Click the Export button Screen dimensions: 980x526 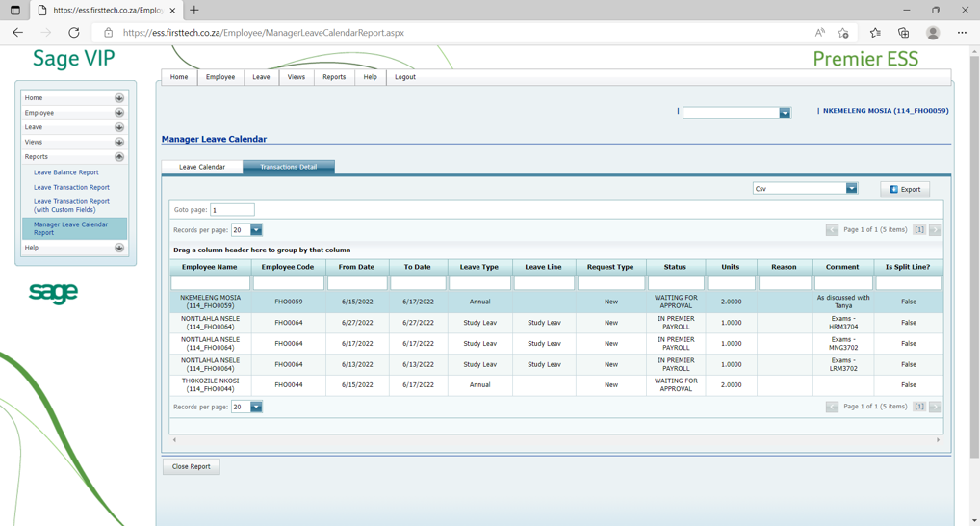point(905,189)
